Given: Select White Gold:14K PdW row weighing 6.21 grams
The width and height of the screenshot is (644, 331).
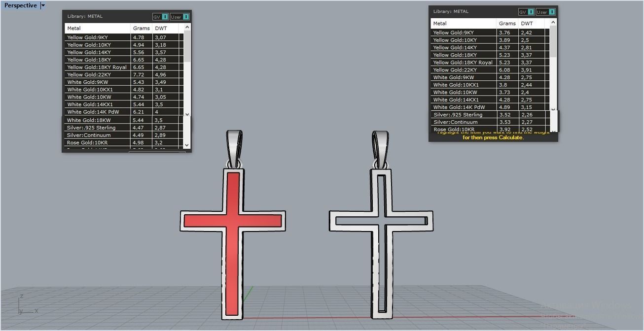Looking at the screenshot, I should [x=124, y=112].
